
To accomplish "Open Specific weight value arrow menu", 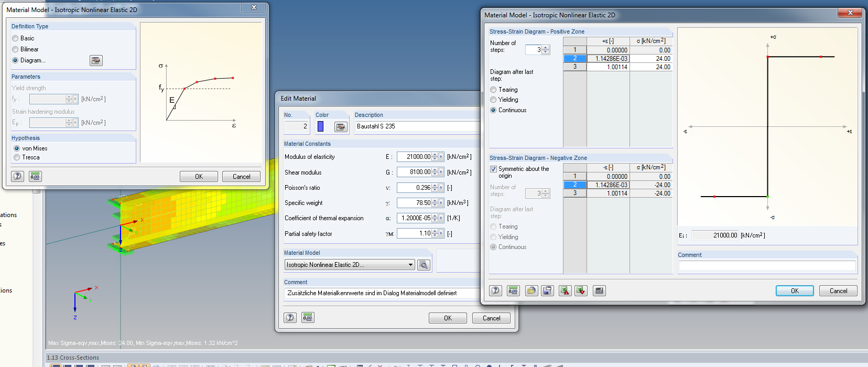I will (x=441, y=203).
